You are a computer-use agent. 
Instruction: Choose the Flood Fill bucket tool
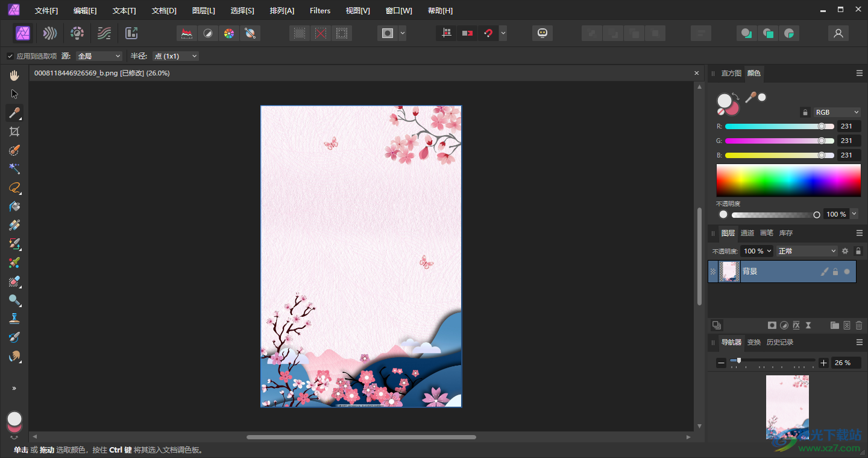(14, 206)
